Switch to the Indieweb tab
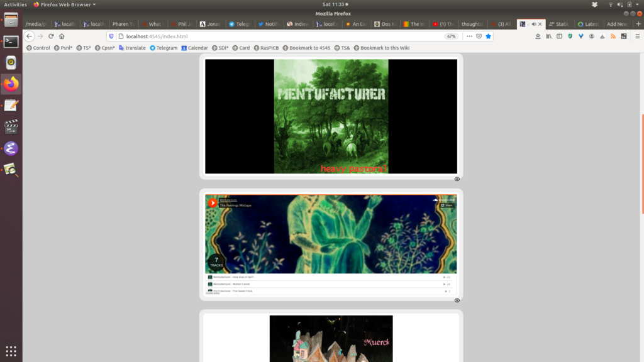Image resolution: width=644 pixels, height=362 pixels. coord(297,25)
